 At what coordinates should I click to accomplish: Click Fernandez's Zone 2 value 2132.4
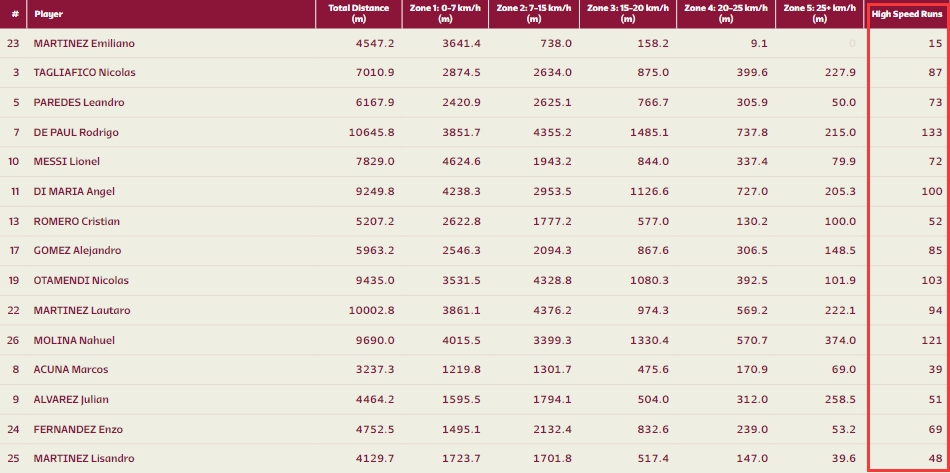coord(553,429)
